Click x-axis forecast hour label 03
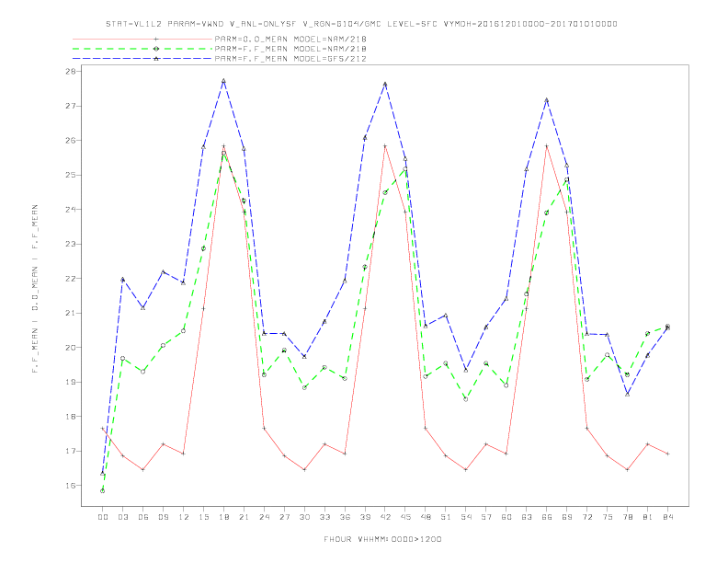The width and height of the screenshot is (728, 563). pos(122,517)
